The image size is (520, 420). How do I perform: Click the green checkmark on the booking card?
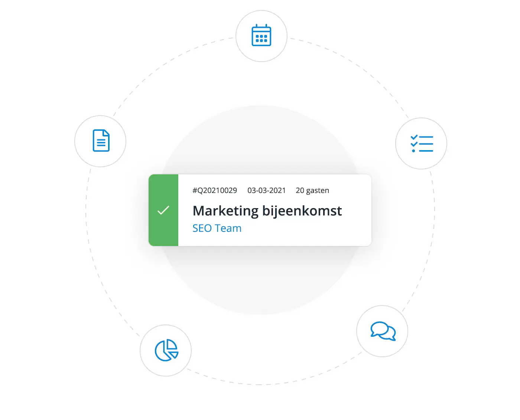(x=163, y=210)
